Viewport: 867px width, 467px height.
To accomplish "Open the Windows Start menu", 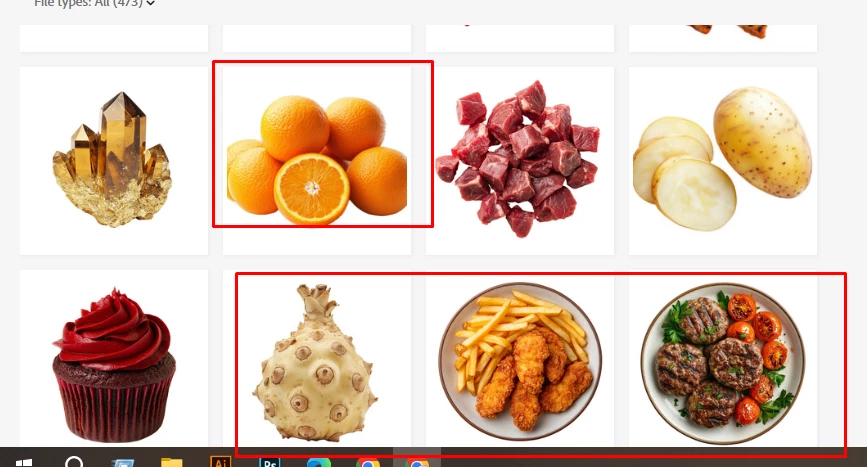I will 23,461.
